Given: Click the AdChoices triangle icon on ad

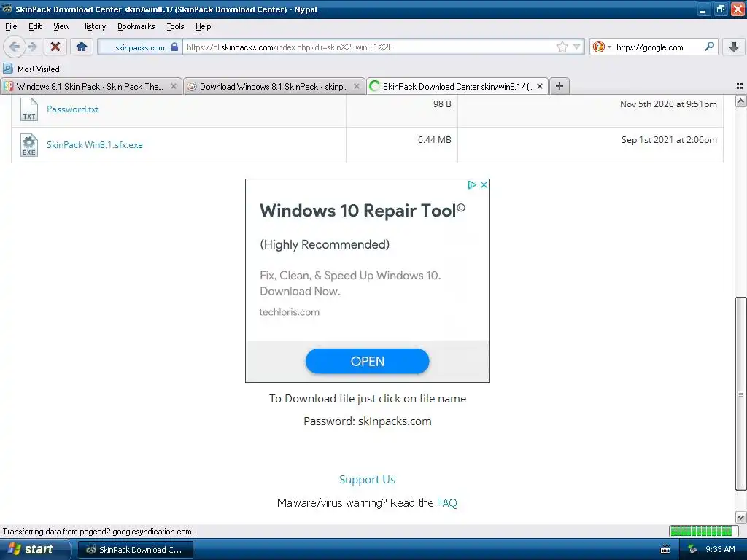Looking at the screenshot, I should coord(472,184).
